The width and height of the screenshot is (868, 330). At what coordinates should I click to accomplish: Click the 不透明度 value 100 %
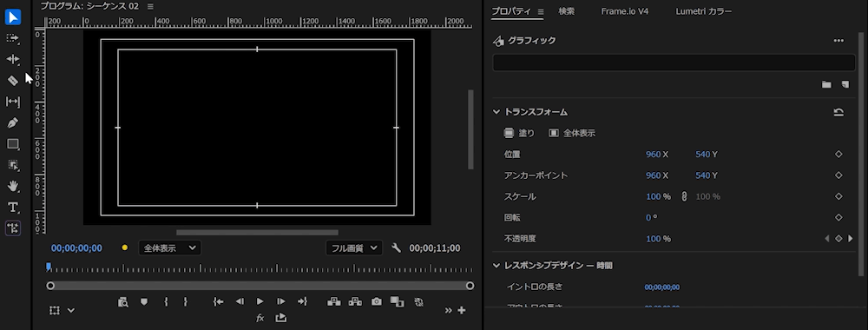pos(658,239)
